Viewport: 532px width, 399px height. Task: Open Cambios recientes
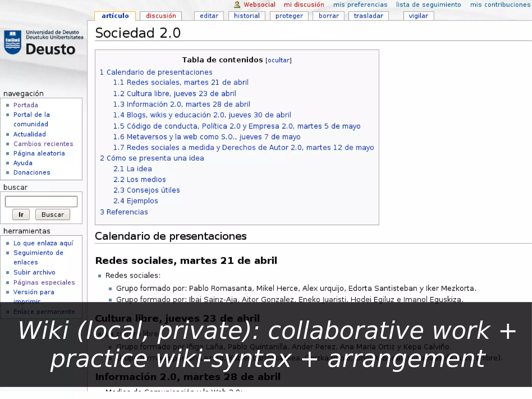43,144
